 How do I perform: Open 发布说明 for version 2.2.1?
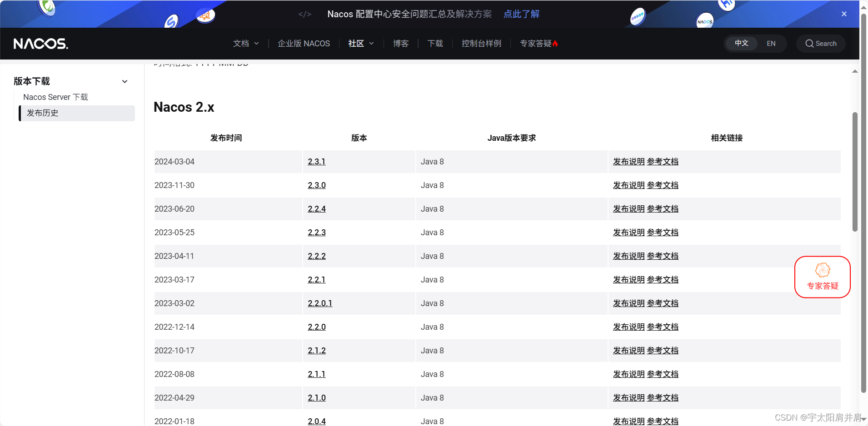tap(629, 280)
